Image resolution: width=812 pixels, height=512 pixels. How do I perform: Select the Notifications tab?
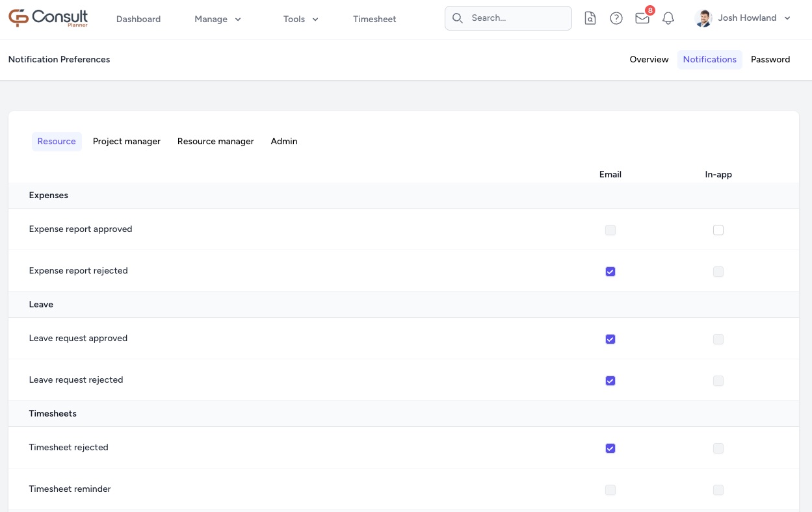709,59
